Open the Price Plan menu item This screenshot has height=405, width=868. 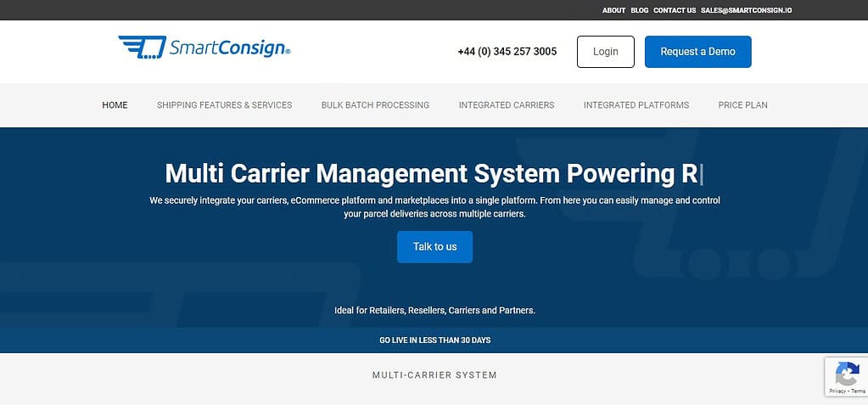pos(743,104)
